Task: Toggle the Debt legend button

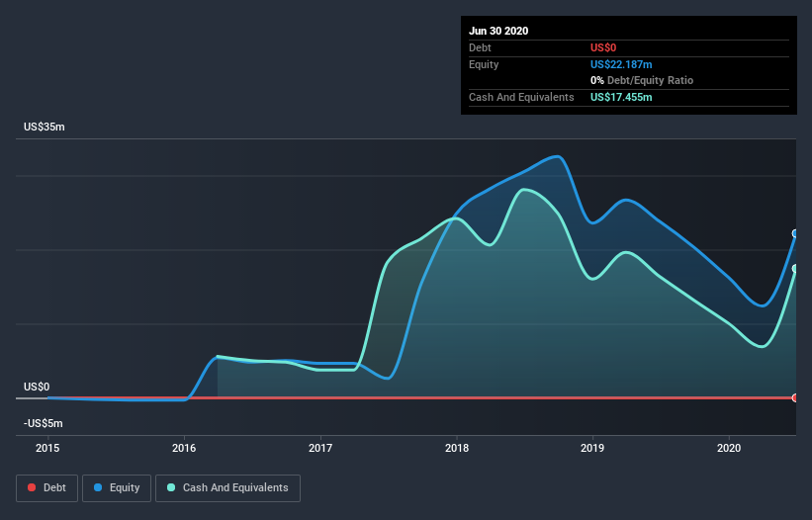Action: pyautogui.click(x=46, y=488)
